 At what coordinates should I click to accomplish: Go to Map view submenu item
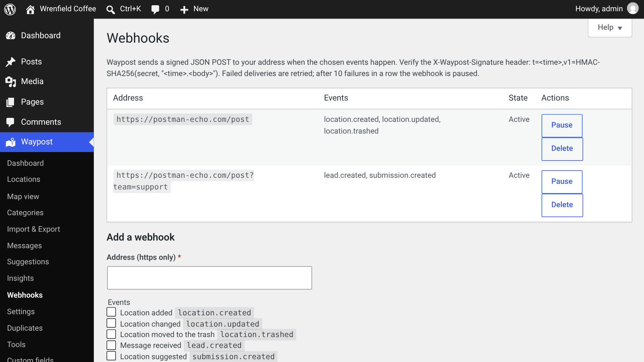(23, 197)
